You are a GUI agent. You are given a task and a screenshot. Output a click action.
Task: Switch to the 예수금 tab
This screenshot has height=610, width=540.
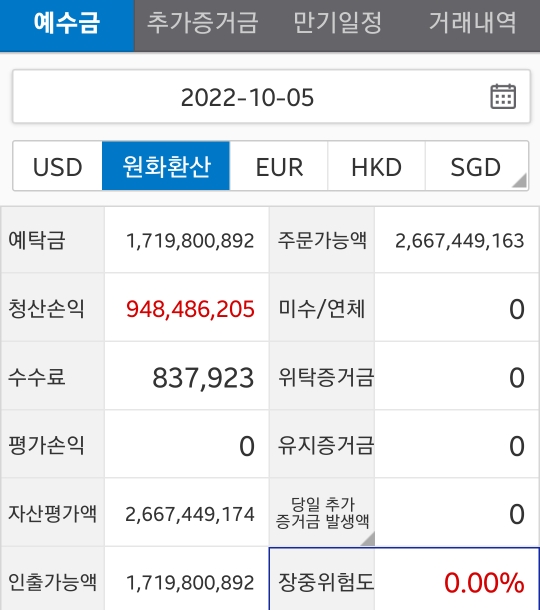67,26
